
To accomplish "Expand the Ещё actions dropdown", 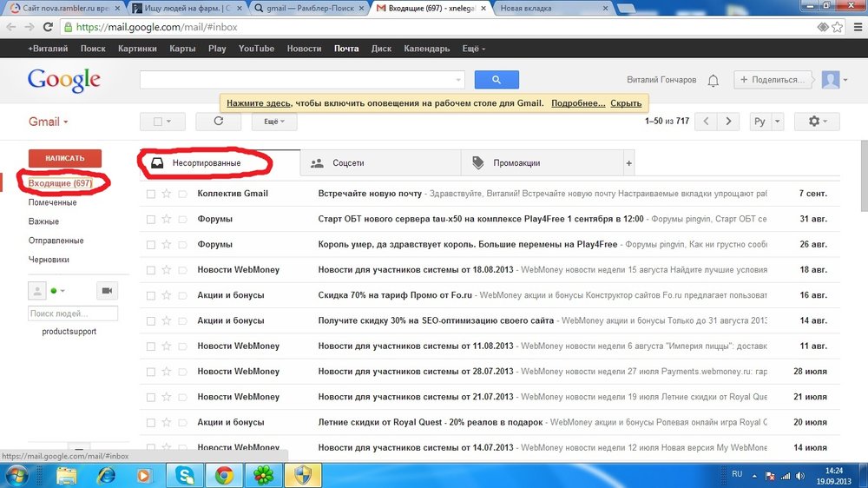I will [x=273, y=122].
